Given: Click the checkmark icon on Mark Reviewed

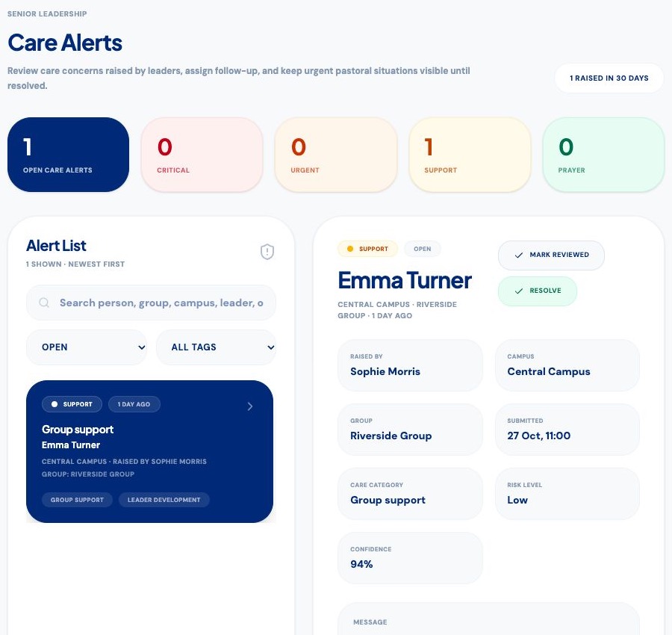Looking at the screenshot, I should click(x=519, y=255).
